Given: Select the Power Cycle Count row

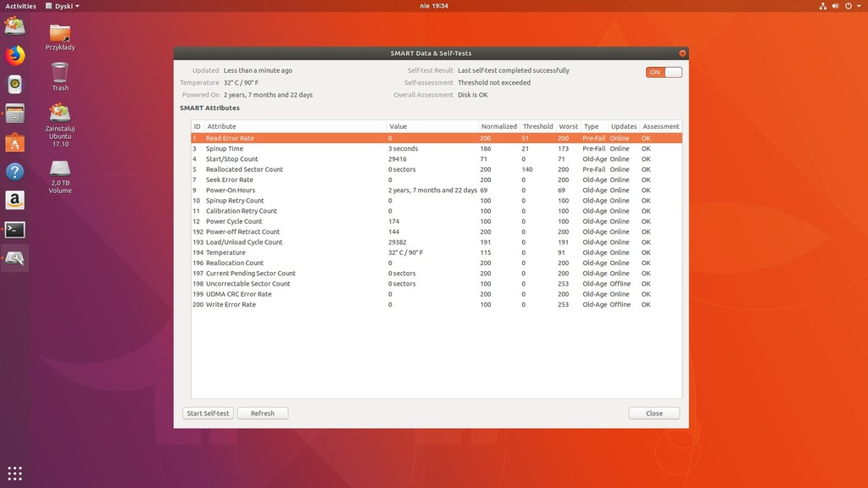Looking at the screenshot, I should pyautogui.click(x=437, y=221).
